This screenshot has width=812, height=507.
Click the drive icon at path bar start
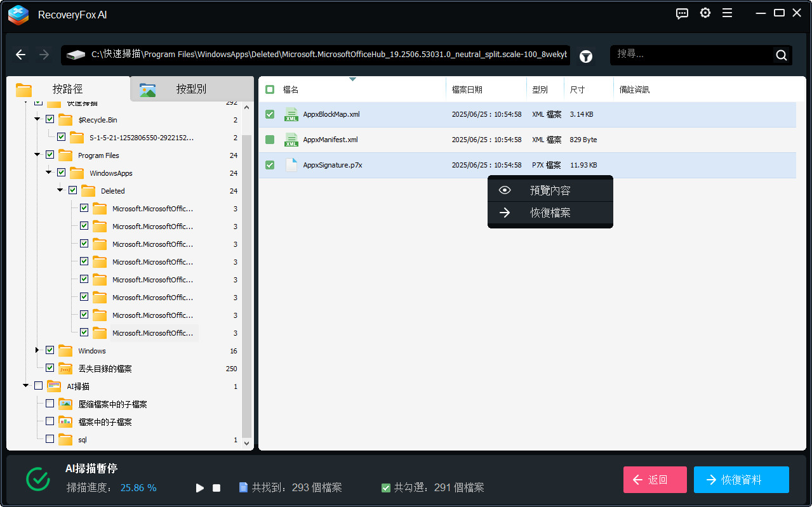coord(76,55)
